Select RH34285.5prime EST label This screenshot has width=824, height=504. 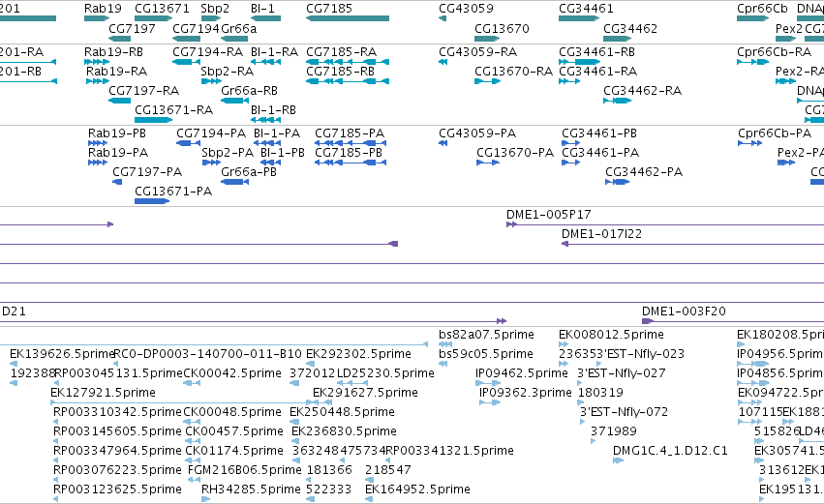(x=251, y=489)
